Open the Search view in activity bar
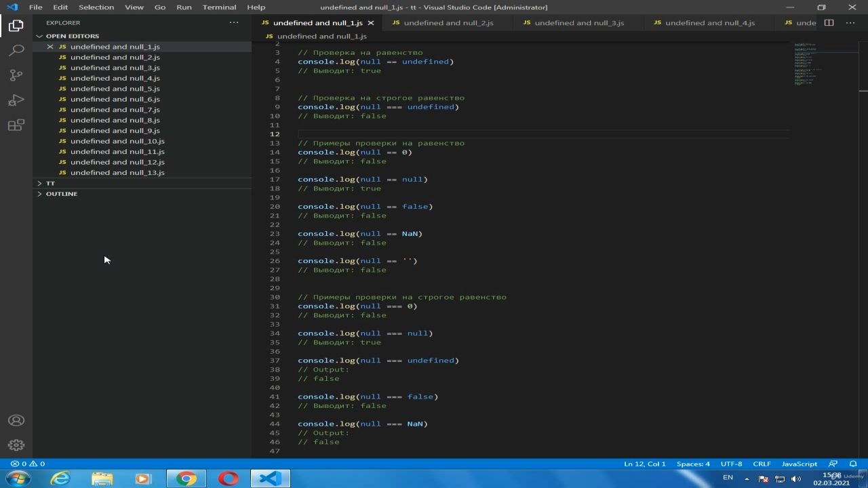The image size is (868, 488). [16, 51]
